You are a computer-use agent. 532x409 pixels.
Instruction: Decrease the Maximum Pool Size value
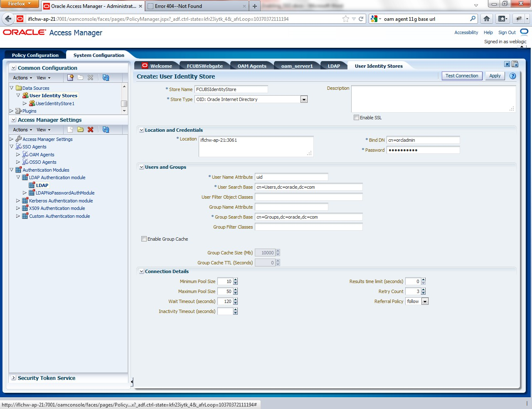tap(236, 293)
